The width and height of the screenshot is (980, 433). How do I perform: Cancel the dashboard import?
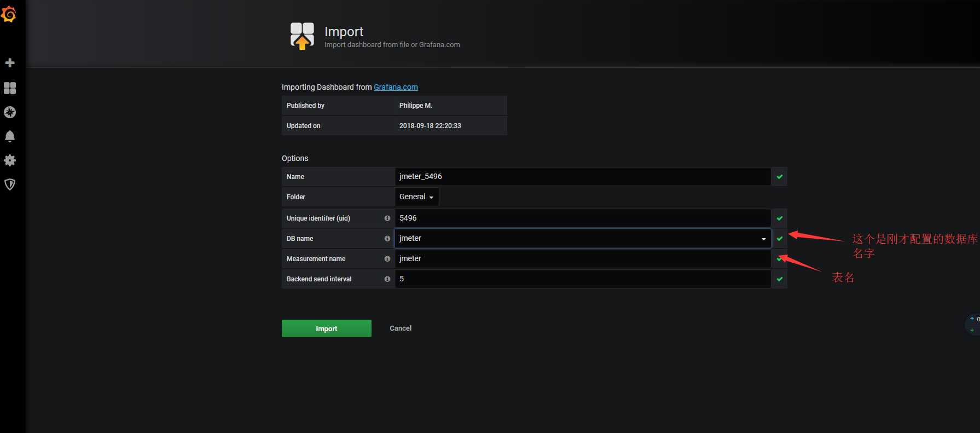tap(401, 328)
